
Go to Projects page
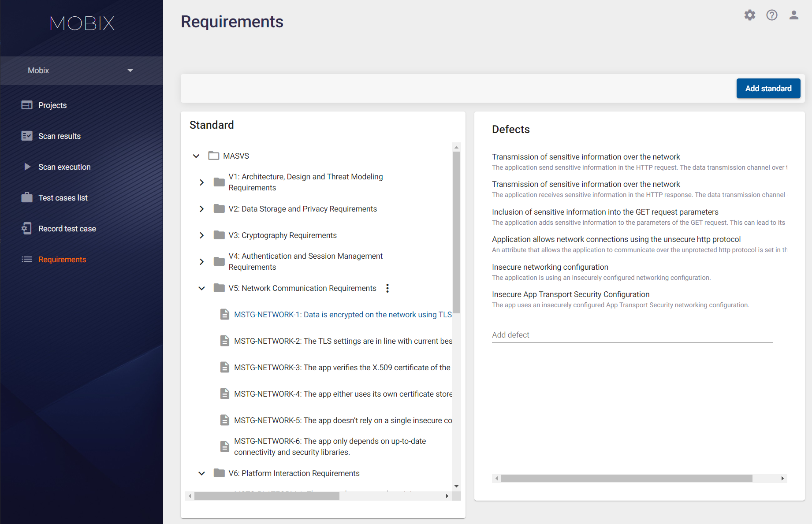[52, 105]
